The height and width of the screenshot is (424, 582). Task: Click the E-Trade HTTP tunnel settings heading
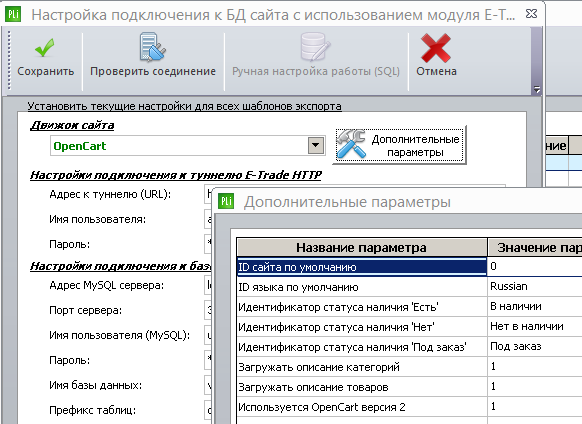pyautogui.click(x=176, y=175)
